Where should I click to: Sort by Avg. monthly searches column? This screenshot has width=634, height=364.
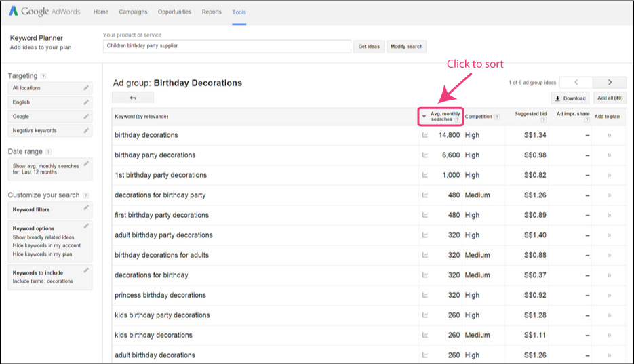point(441,117)
